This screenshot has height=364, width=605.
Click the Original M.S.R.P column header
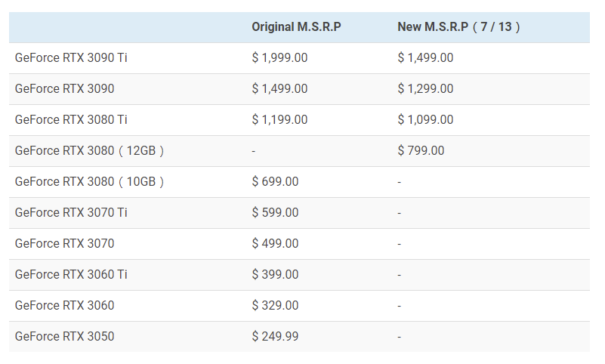296,27
